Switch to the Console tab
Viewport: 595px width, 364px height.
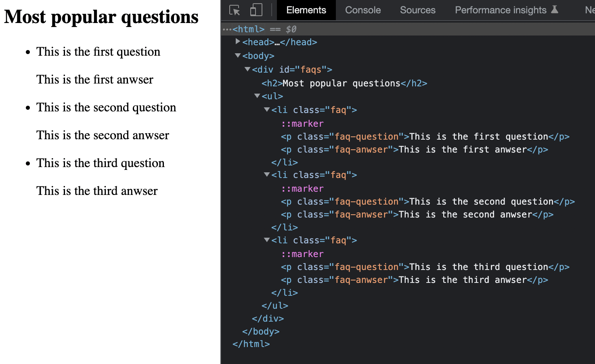tap(362, 10)
